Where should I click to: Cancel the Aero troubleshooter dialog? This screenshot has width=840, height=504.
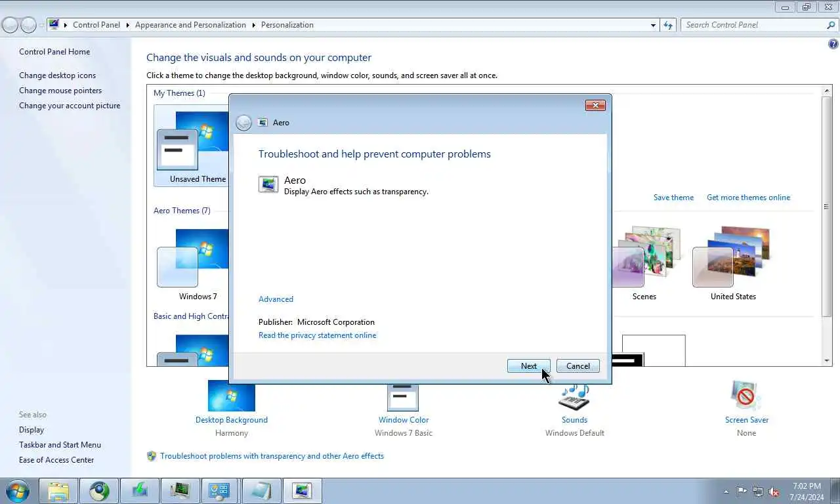coord(578,366)
